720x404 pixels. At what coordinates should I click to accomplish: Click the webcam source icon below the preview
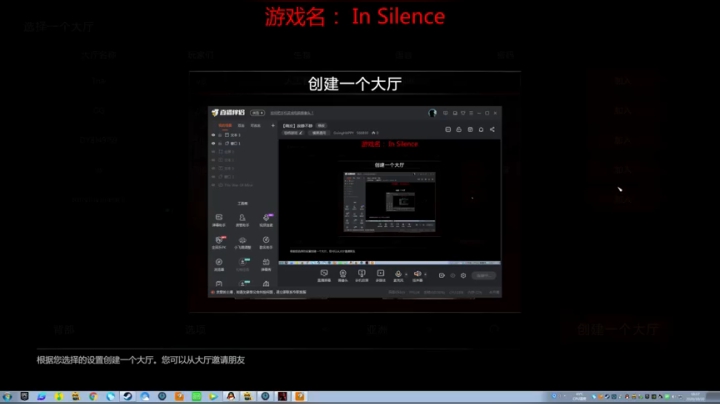click(x=343, y=274)
